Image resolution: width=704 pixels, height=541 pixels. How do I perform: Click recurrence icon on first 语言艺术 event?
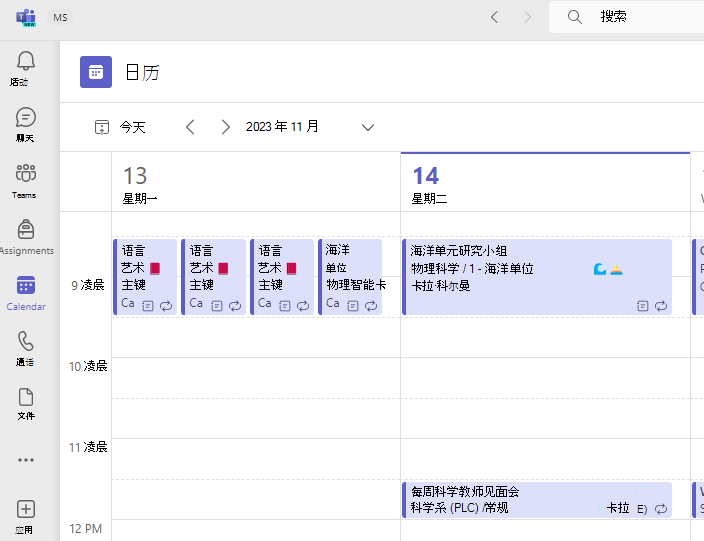166,306
